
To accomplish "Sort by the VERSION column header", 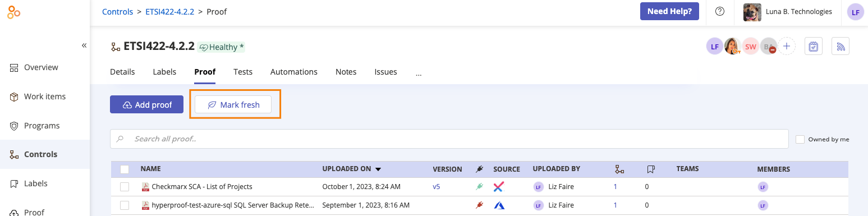I will tap(447, 169).
